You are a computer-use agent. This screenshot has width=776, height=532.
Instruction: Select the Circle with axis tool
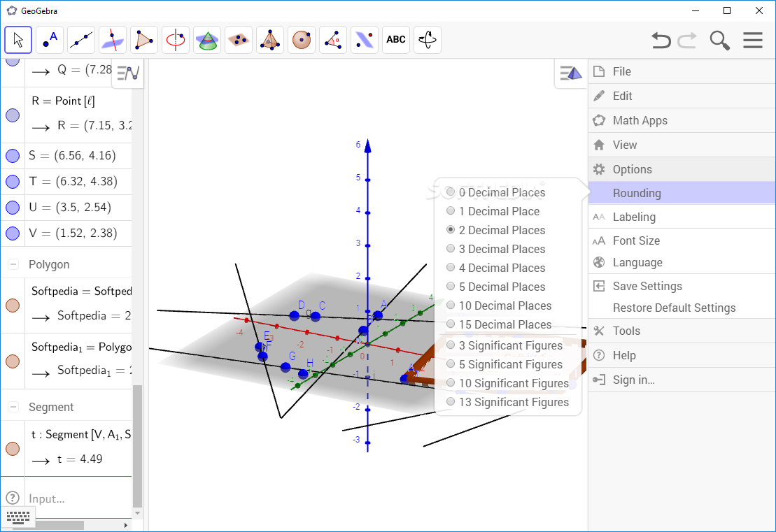point(176,40)
